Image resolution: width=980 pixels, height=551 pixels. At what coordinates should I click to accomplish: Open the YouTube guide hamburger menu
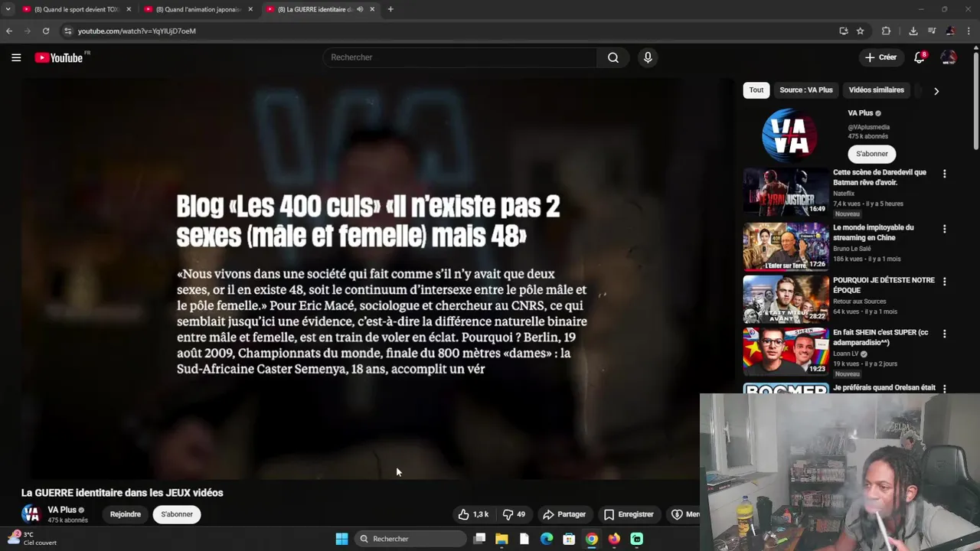point(16,57)
